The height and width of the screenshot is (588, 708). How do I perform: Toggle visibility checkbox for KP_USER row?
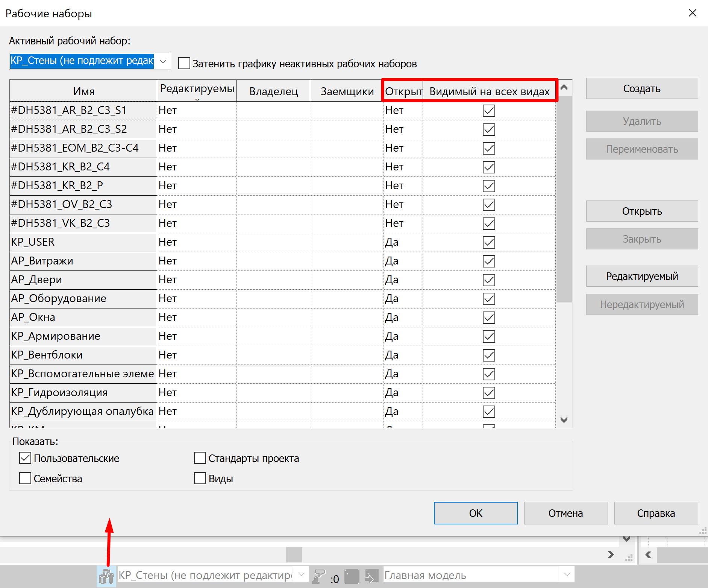coord(489,242)
